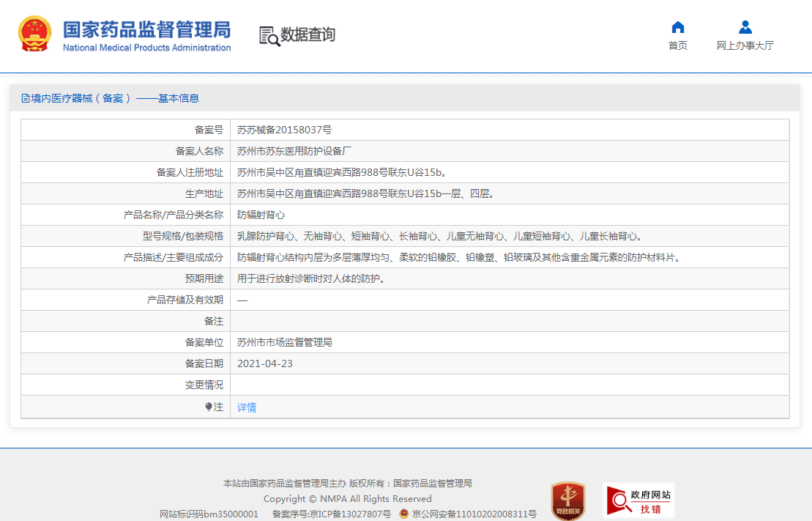Select value 苏州市市场监督管理局
812x521 pixels.
pos(284,342)
